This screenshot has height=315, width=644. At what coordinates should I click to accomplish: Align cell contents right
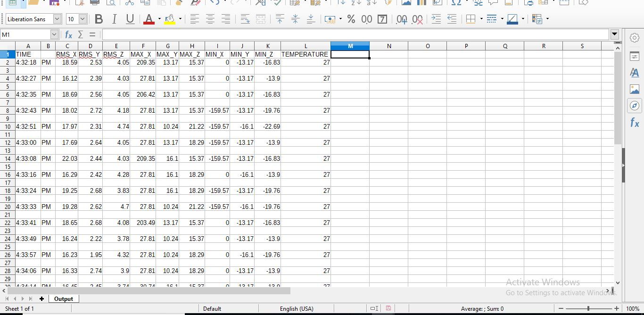point(226,19)
